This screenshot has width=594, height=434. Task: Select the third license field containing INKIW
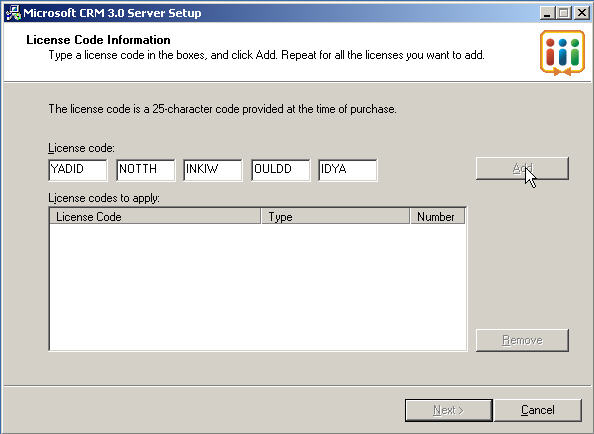coord(213,170)
